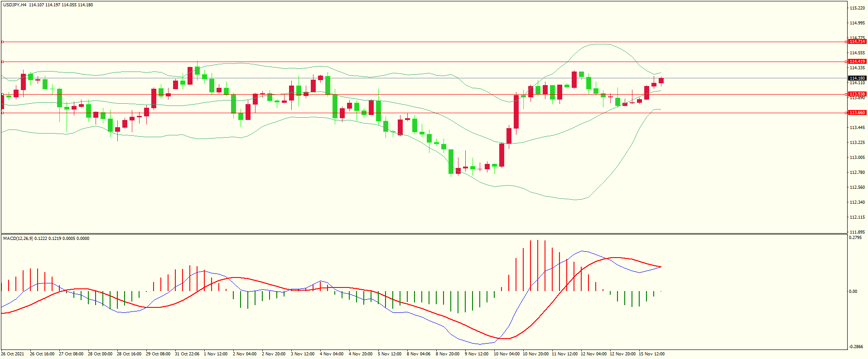Image resolution: width=868 pixels, height=359 pixels.
Task: Select the left handle of 114.714 line
Action: pos(2,42)
